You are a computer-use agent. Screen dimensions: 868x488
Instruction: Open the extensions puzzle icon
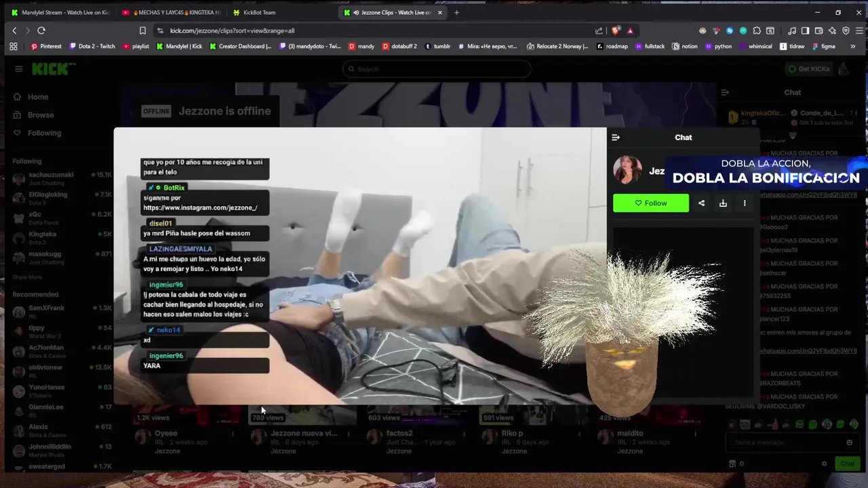coord(757,30)
